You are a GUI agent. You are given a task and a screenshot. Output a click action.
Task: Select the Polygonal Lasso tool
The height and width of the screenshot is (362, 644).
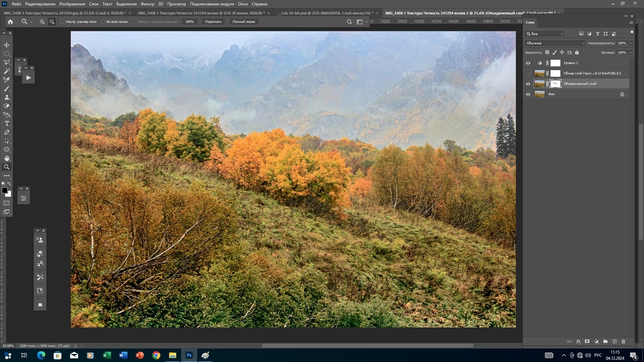pyautogui.click(x=7, y=62)
